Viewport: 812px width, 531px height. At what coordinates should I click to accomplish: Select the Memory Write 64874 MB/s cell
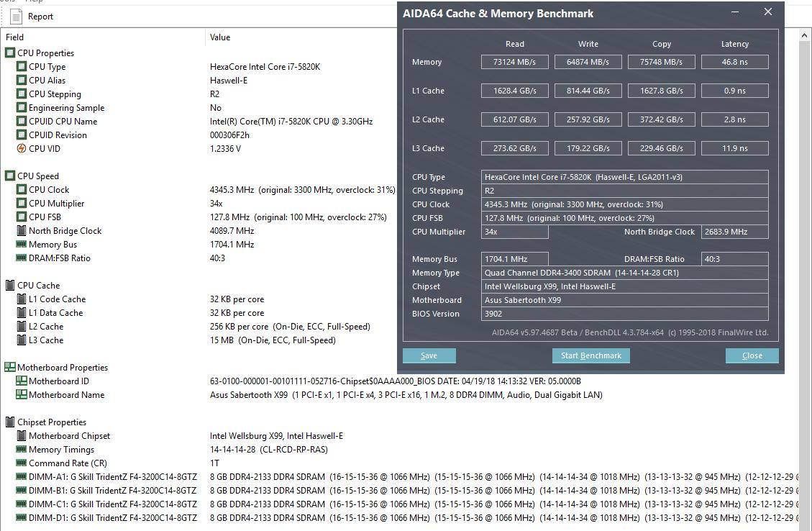tap(588, 62)
